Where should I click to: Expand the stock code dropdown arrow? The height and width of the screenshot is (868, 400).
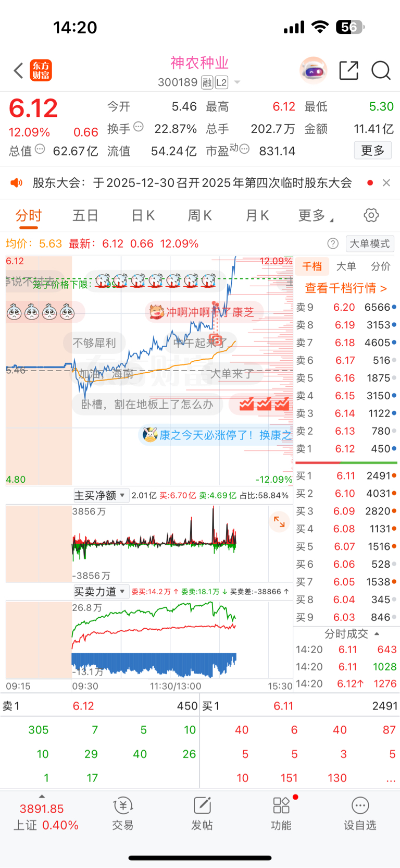click(238, 82)
